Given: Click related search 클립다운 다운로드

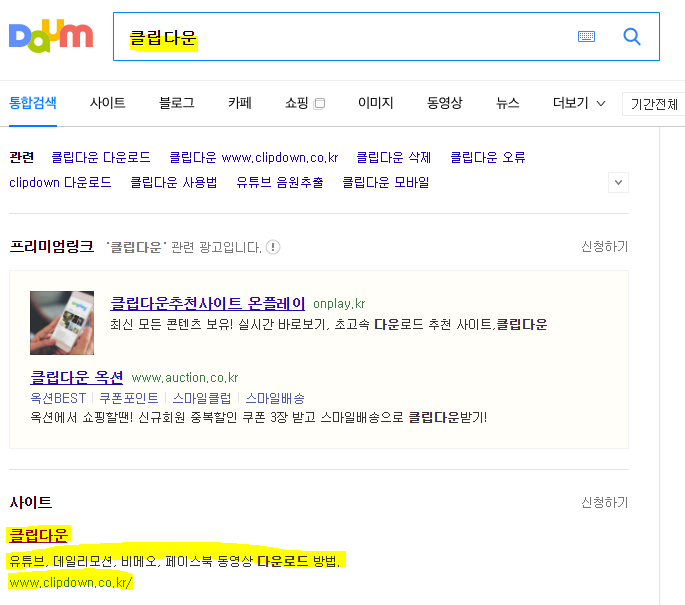Looking at the screenshot, I should point(101,157).
